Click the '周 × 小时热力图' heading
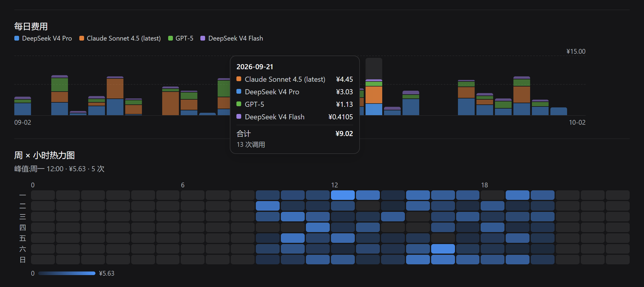 [x=44, y=155]
